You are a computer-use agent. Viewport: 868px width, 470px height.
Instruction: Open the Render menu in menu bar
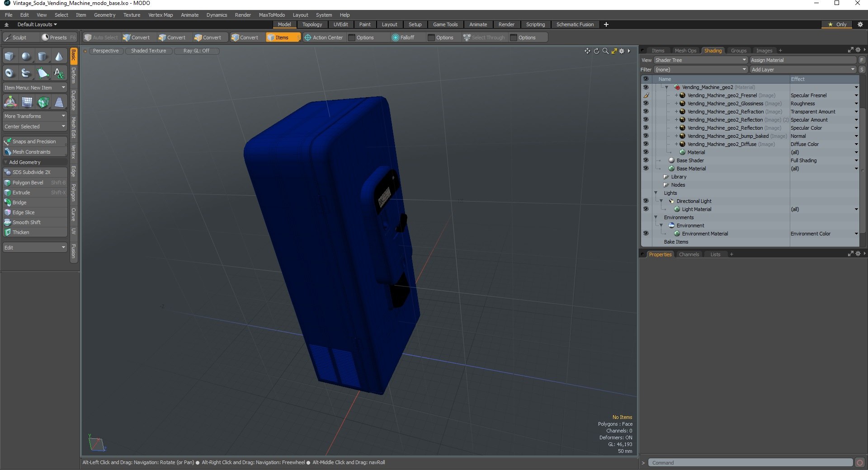243,15
